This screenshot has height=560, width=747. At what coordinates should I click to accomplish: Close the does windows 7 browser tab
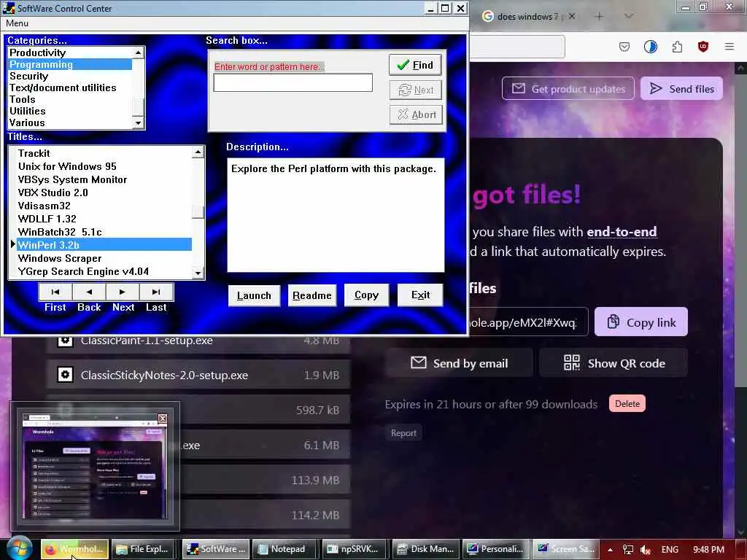pyautogui.click(x=572, y=16)
